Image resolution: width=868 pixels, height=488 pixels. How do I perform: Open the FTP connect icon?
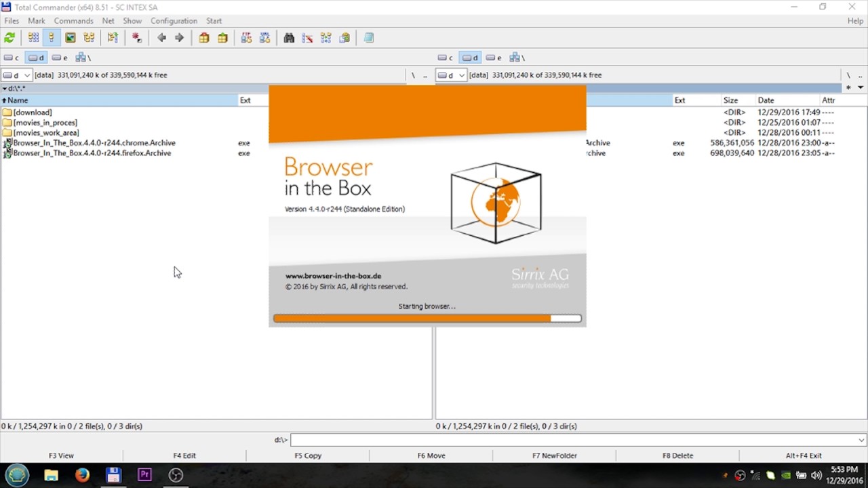246,38
